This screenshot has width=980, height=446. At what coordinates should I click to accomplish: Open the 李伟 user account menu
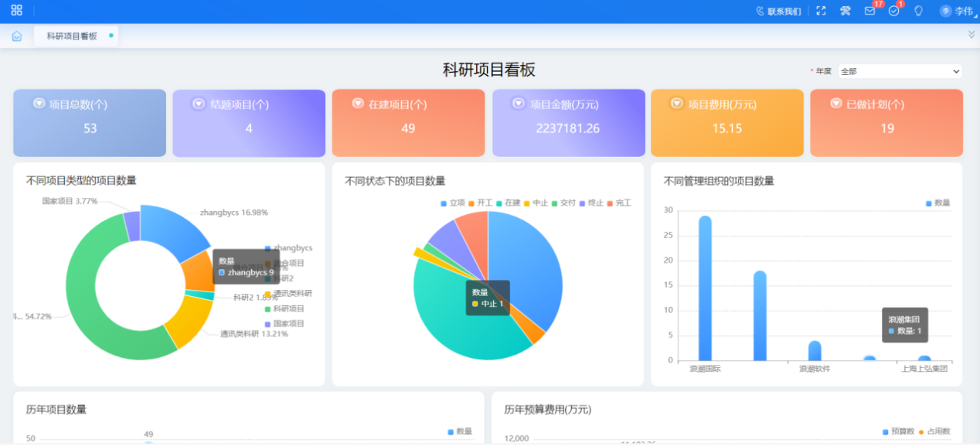(x=956, y=11)
